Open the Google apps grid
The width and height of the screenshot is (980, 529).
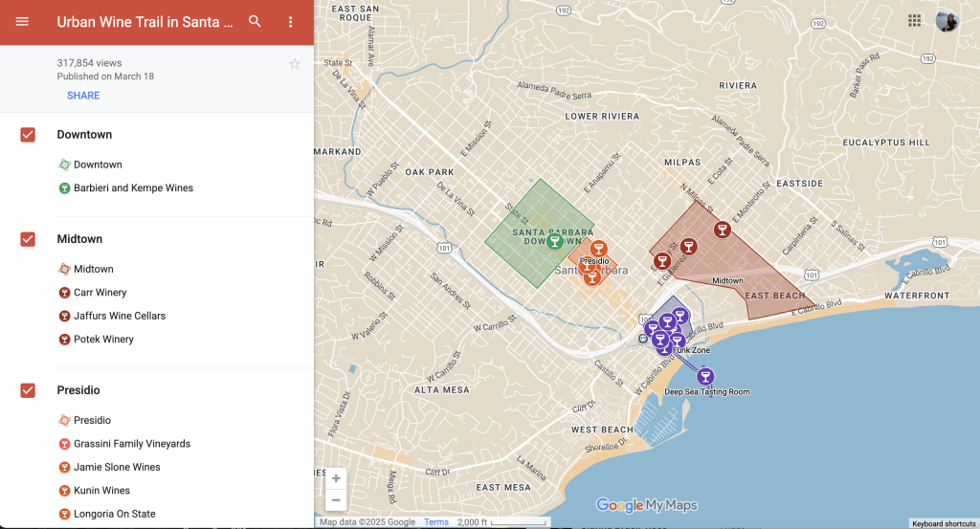pos(914,21)
